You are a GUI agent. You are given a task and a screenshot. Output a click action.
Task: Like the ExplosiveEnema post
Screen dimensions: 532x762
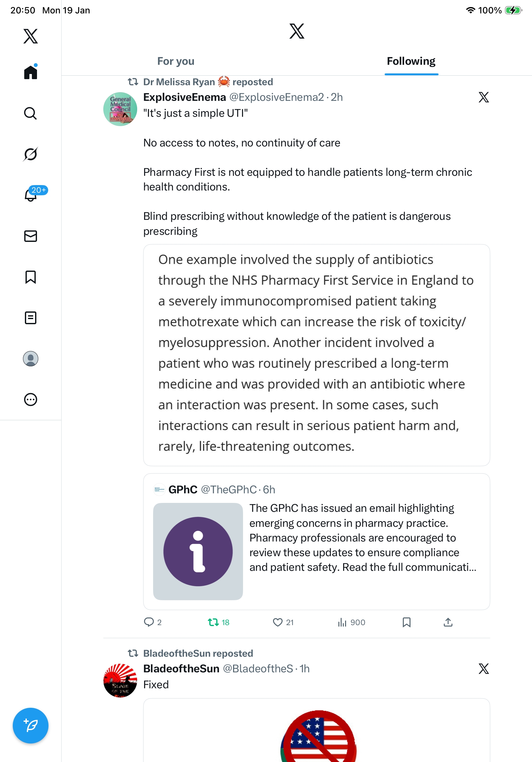point(277,622)
